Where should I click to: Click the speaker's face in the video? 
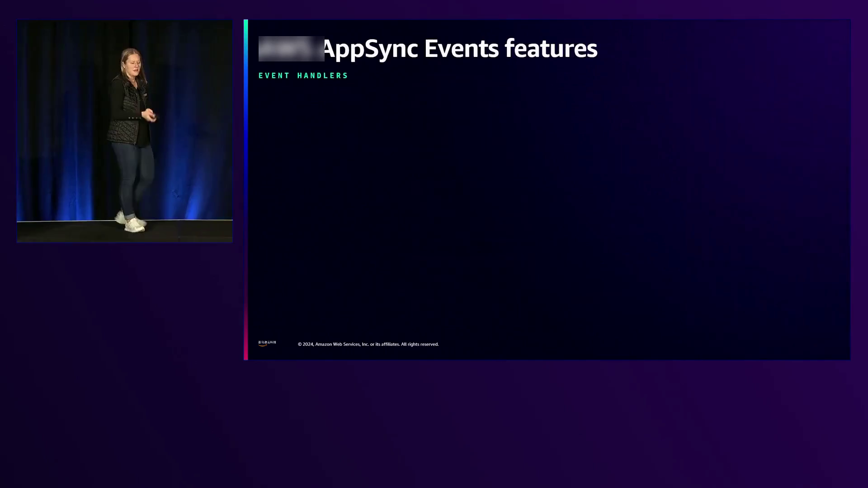pyautogui.click(x=133, y=66)
